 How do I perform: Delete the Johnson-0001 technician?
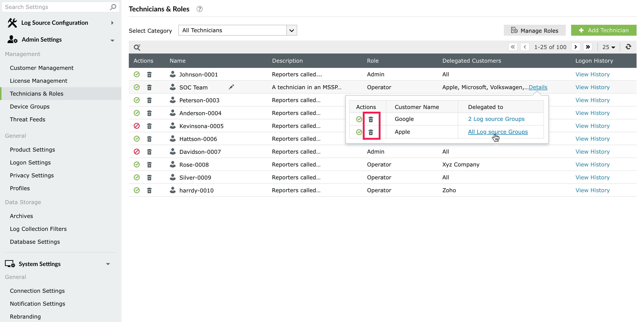coord(149,75)
